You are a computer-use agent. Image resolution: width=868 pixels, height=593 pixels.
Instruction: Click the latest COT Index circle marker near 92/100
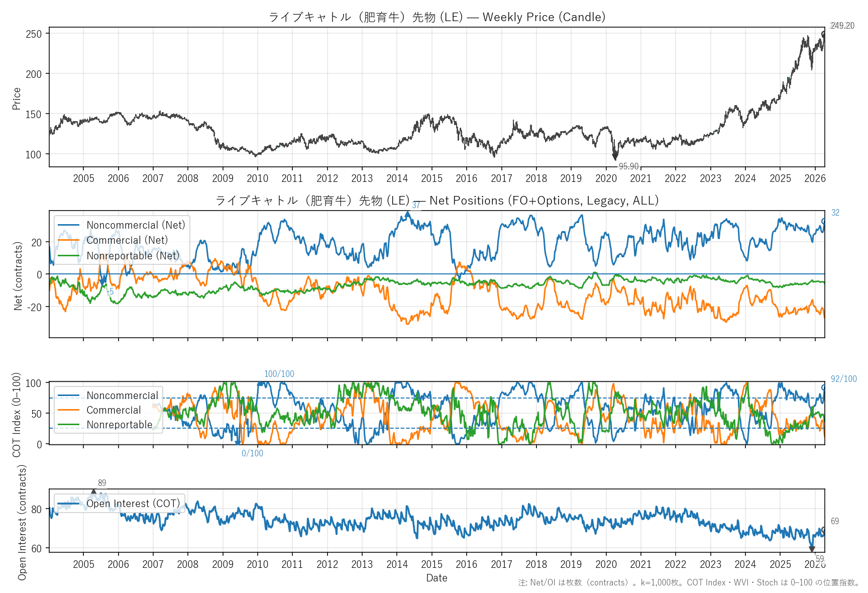824,387
